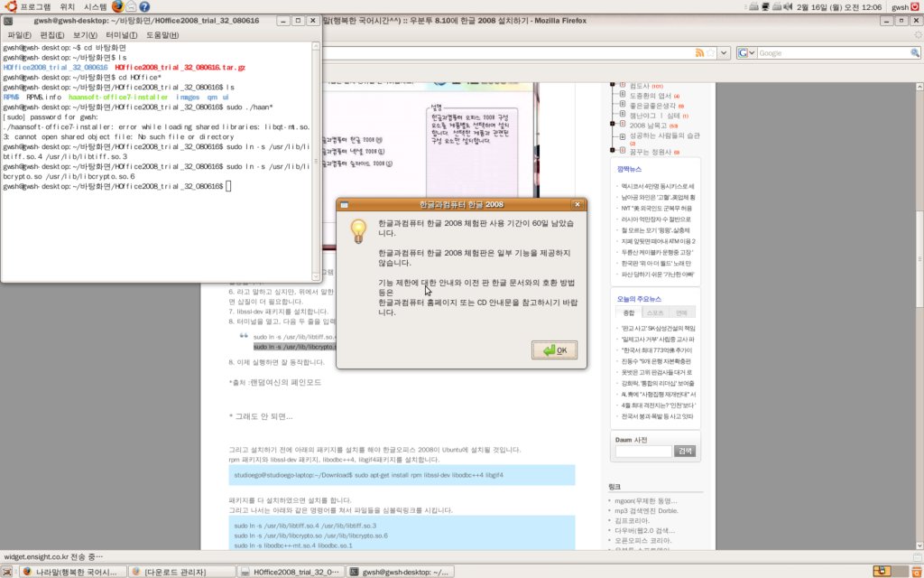Open terminal 편집(E) menu
This screenshot has width=924, height=578.
pos(52,35)
